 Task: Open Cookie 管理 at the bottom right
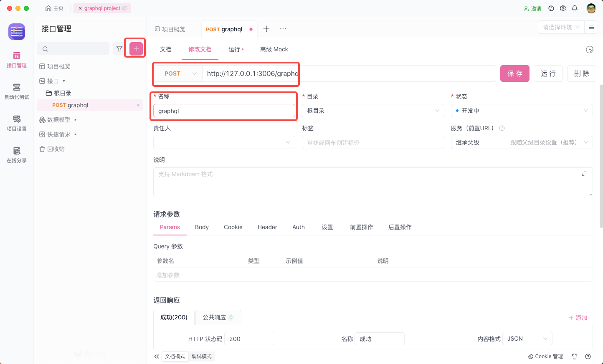(545, 356)
